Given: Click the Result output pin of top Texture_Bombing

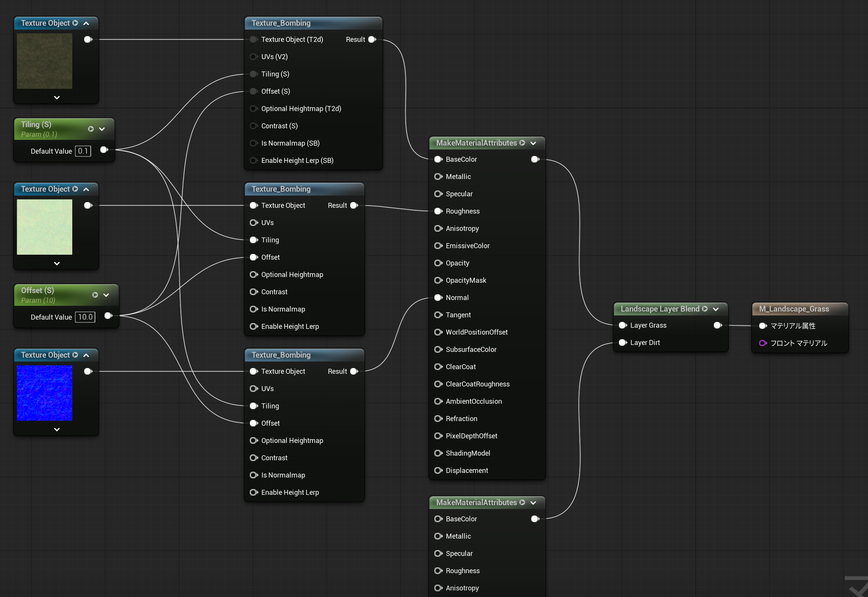Looking at the screenshot, I should [x=372, y=40].
